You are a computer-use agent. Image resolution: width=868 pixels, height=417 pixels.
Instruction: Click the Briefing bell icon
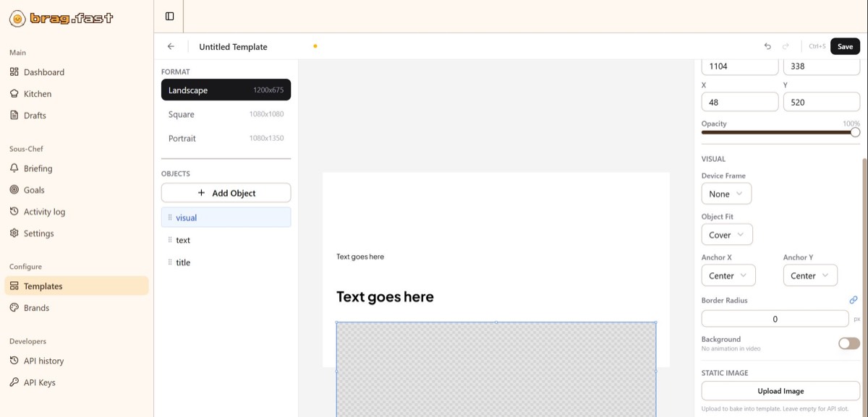click(14, 168)
